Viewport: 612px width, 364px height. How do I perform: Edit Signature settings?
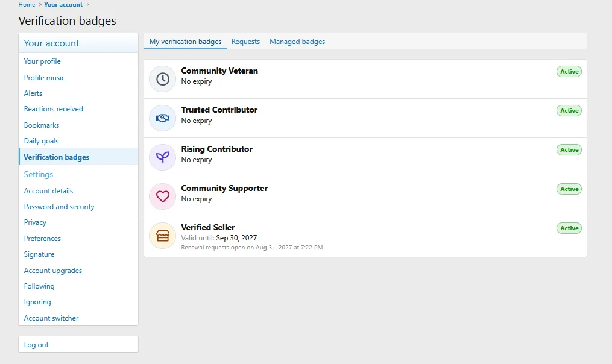pyautogui.click(x=39, y=254)
